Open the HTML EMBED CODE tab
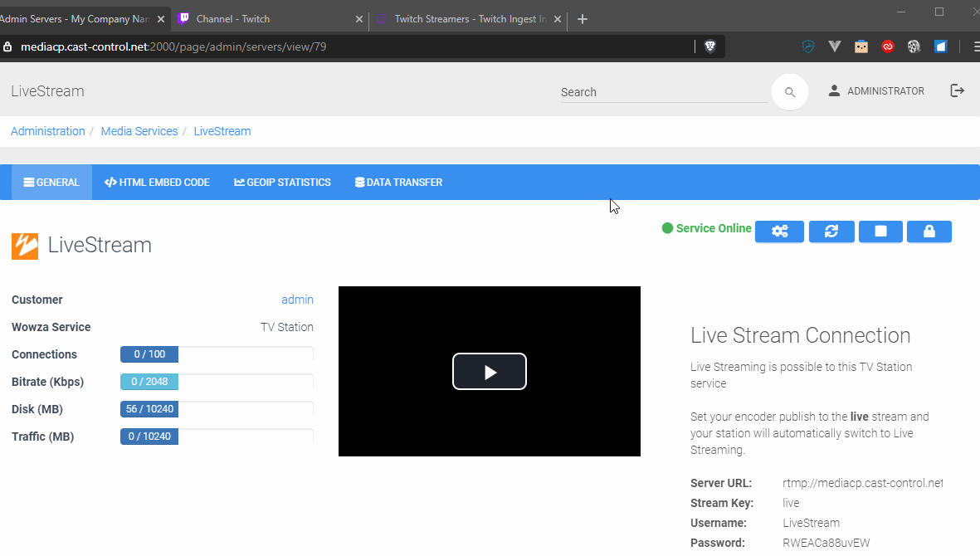Image resolution: width=980 pixels, height=556 pixels. (157, 183)
